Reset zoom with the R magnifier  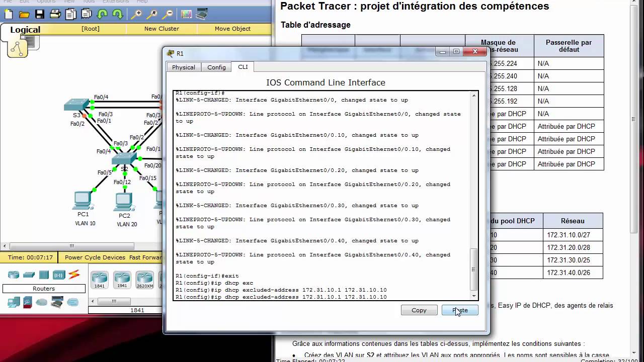click(152, 14)
